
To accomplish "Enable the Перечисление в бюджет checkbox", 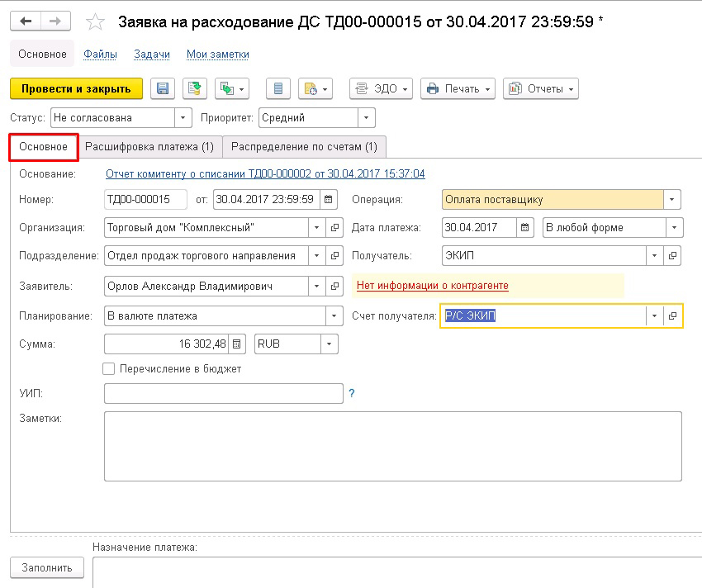I will (109, 369).
